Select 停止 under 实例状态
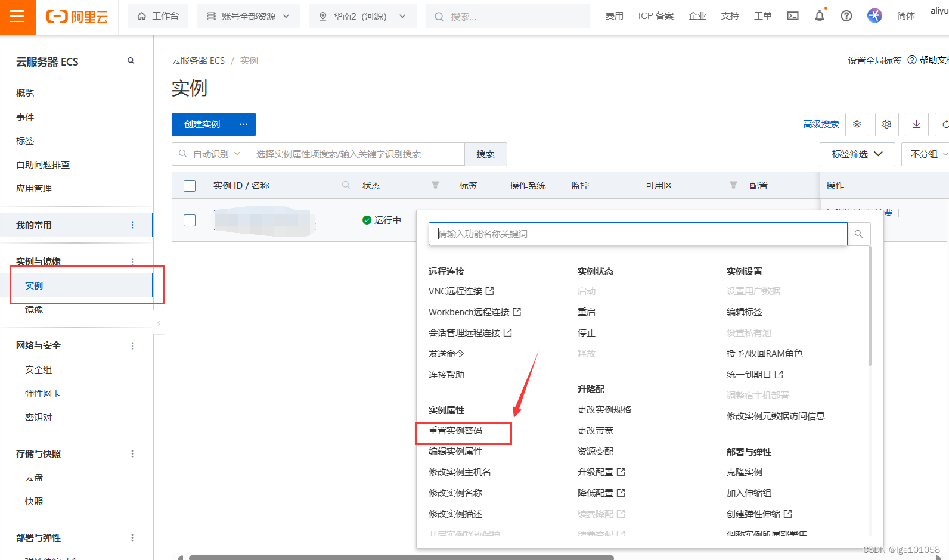Image resolution: width=949 pixels, height=560 pixels. (x=587, y=333)
